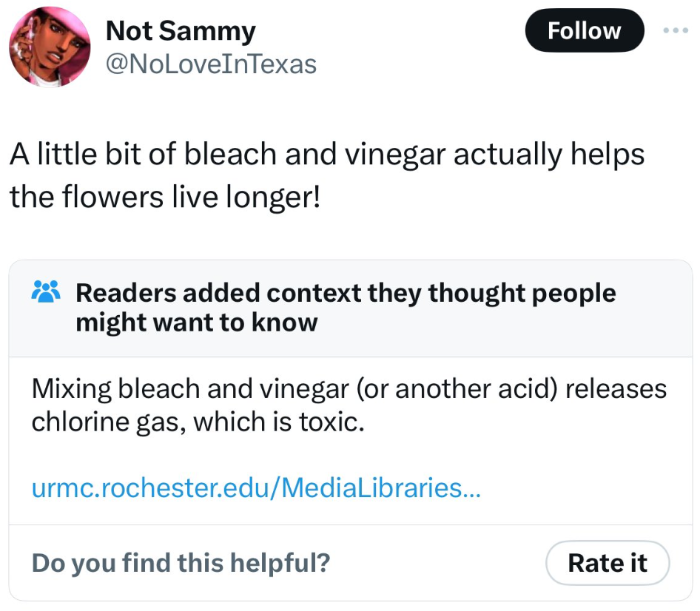
Task: Click 'might want to know' header line
Action: tap(196, 323)
